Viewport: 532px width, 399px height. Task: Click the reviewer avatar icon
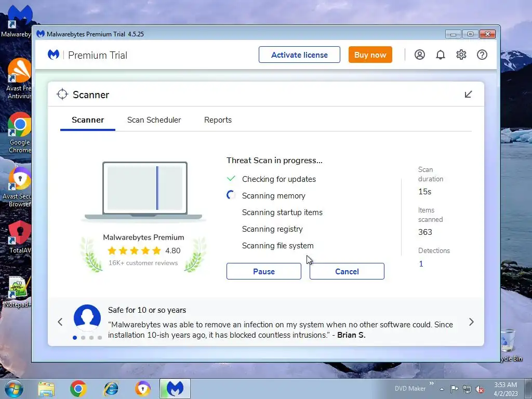87,318
